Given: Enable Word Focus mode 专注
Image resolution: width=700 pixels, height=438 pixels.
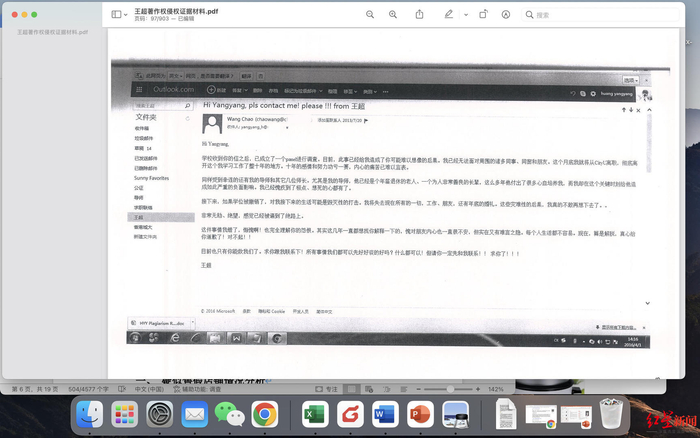Looking at the screenshot, I should 326,389.
